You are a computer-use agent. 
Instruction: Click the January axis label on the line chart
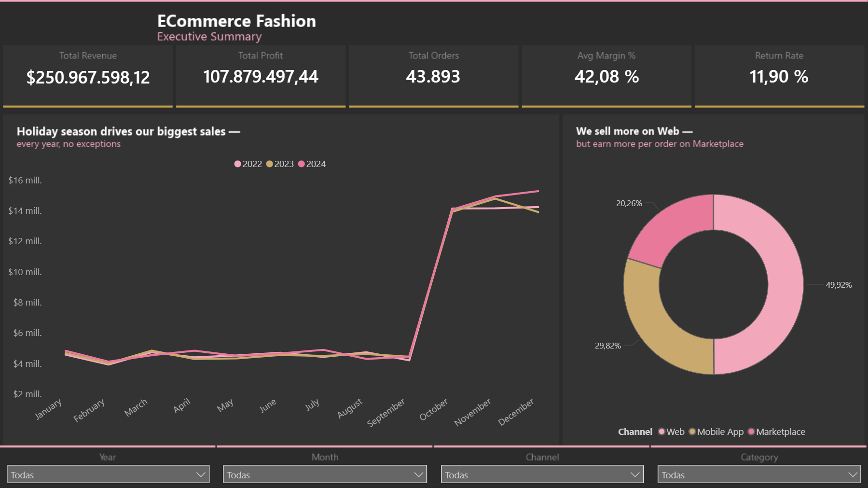click(48, 408)
